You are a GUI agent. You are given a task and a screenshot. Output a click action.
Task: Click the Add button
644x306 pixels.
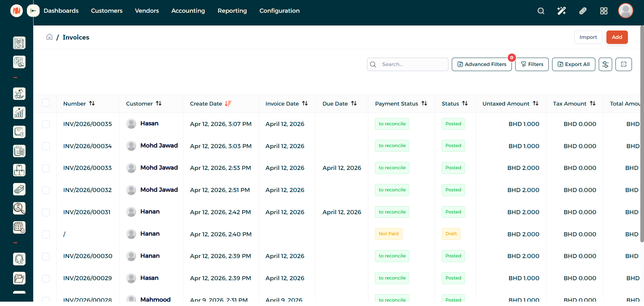pyautogui.click(x=616, y=37)
